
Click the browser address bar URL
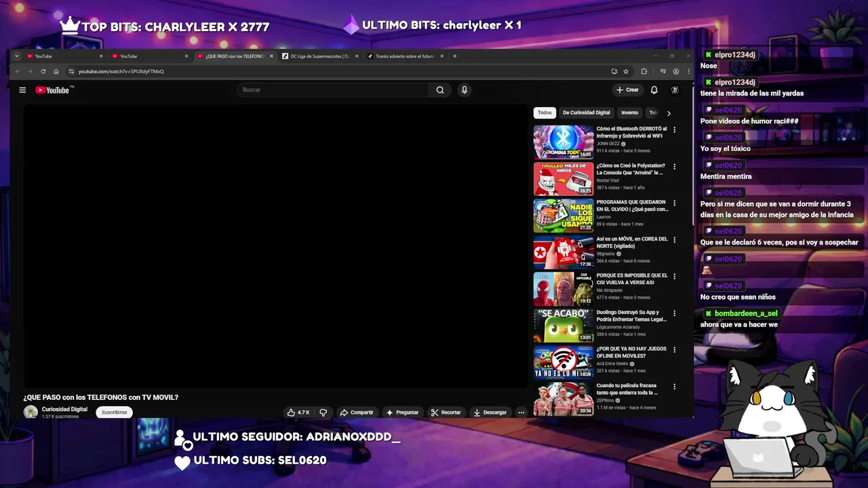point(121,71)
